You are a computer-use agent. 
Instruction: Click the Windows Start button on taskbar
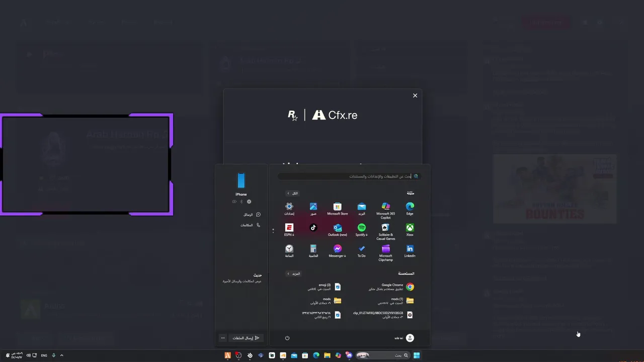click(417, 355)
